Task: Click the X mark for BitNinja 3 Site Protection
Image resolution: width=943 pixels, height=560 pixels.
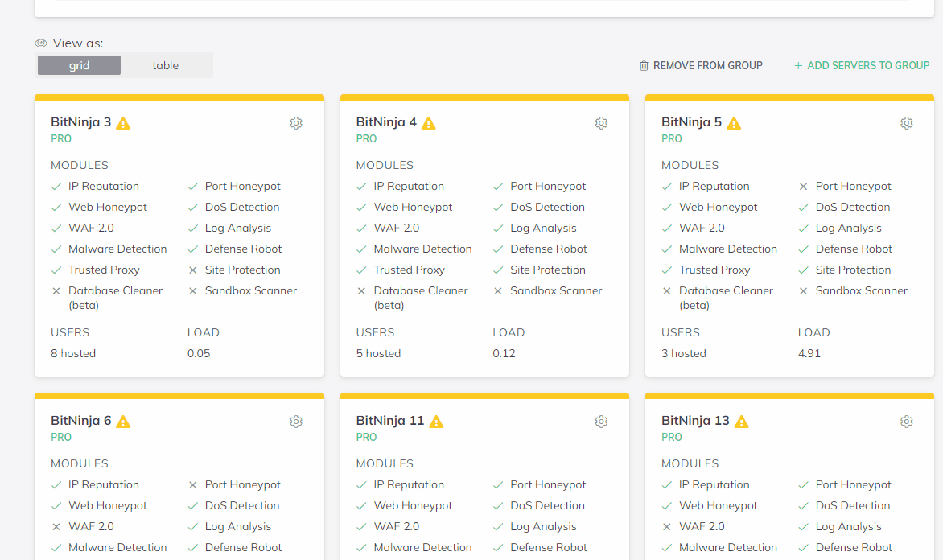Action: 193,270
